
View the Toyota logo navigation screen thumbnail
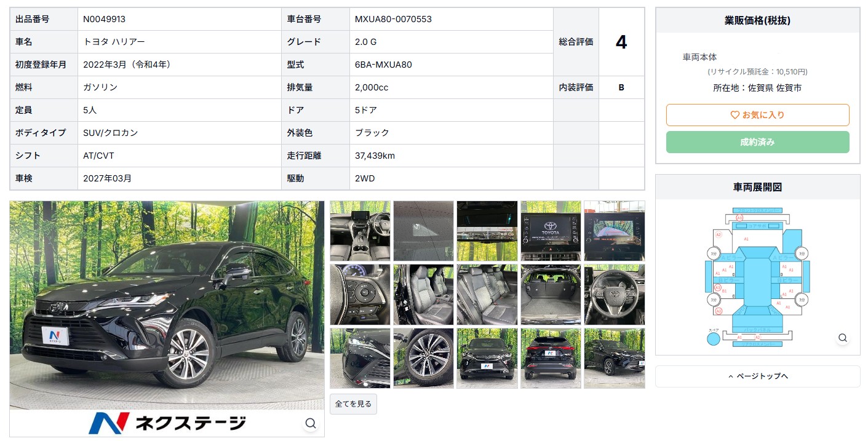[551, 231]
